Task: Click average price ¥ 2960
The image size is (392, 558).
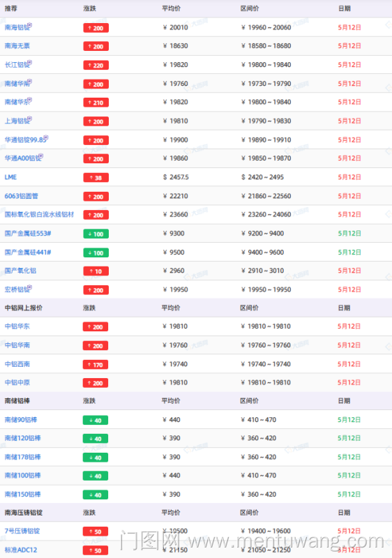Action: 174,271
